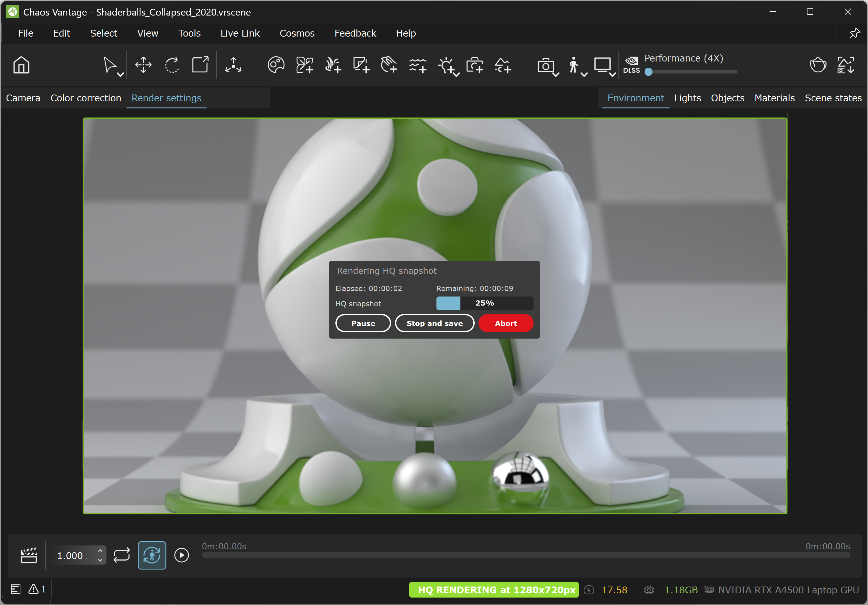Activate the Move tool
Image resolution: width=868 pixels, height=605 pixels.
143,65
